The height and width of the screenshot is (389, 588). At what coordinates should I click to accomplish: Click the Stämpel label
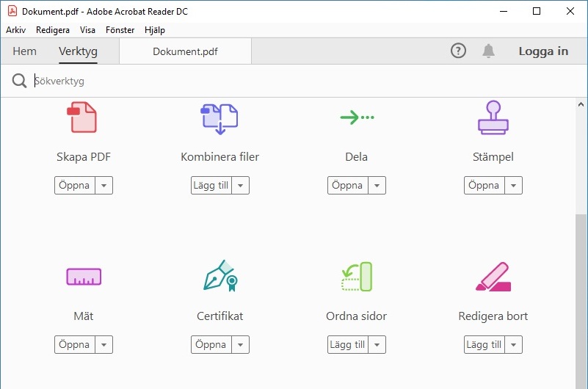tap(493, 156)
